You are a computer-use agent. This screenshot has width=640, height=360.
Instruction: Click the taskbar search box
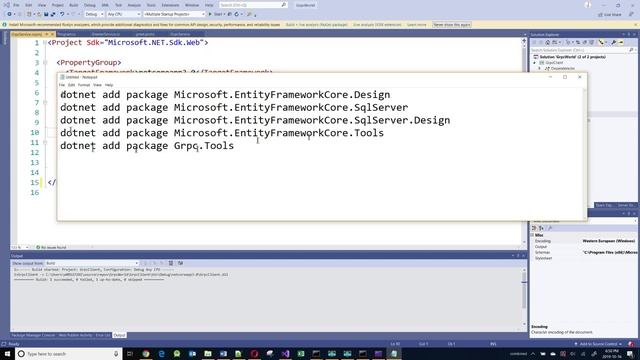[69, 353]
